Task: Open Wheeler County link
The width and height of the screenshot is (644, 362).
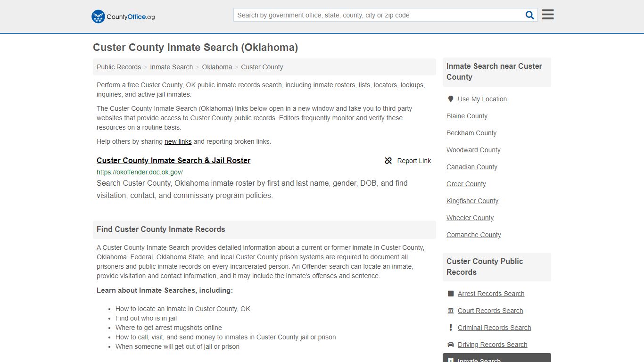Action: click(x=470, y=218)
